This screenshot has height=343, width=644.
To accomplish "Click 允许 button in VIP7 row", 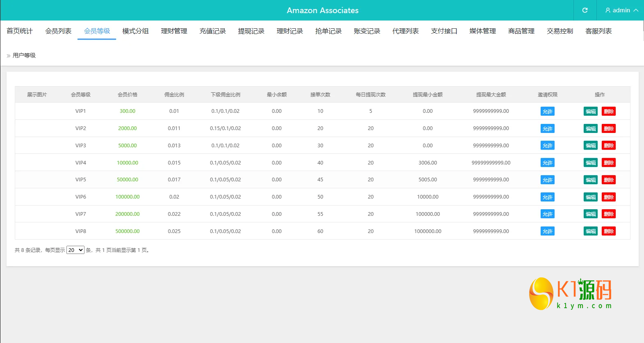I will (548, 214).
